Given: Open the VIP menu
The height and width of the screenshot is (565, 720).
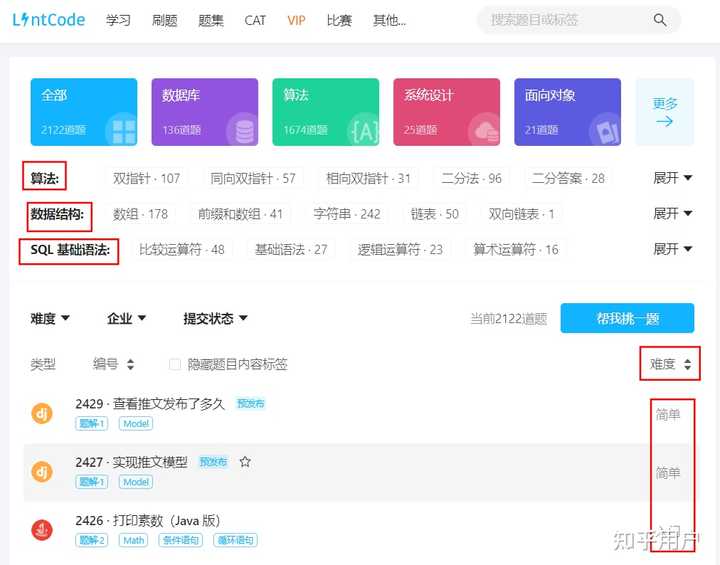Looking at the screenshot, I should pyautogui.click(x=296, y=20).
